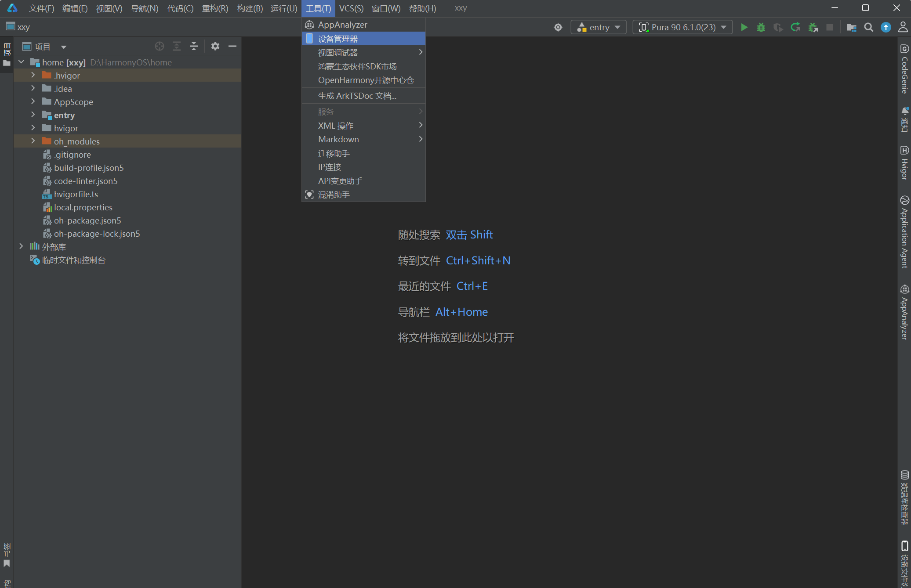The width and height of the screenshot is (911, 588).
Task: Expand the .hvigor folder
Action: point(33,75)
